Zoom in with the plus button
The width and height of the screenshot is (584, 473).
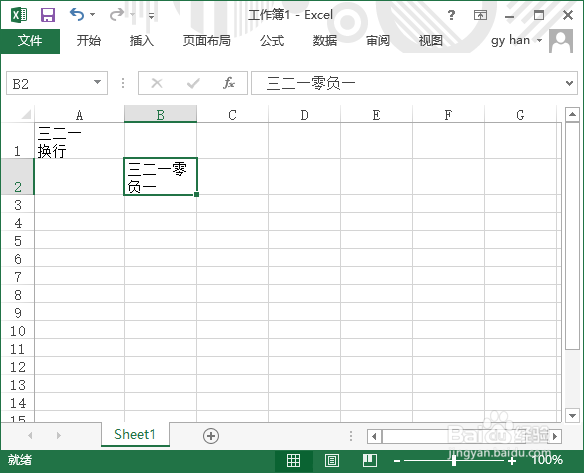click(512, 461)
